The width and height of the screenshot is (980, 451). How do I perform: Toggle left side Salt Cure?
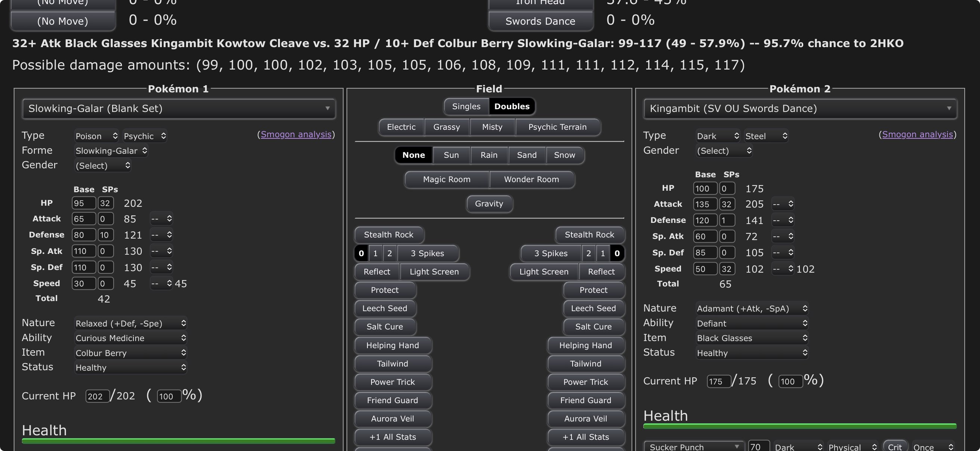[x=385, y=326]
